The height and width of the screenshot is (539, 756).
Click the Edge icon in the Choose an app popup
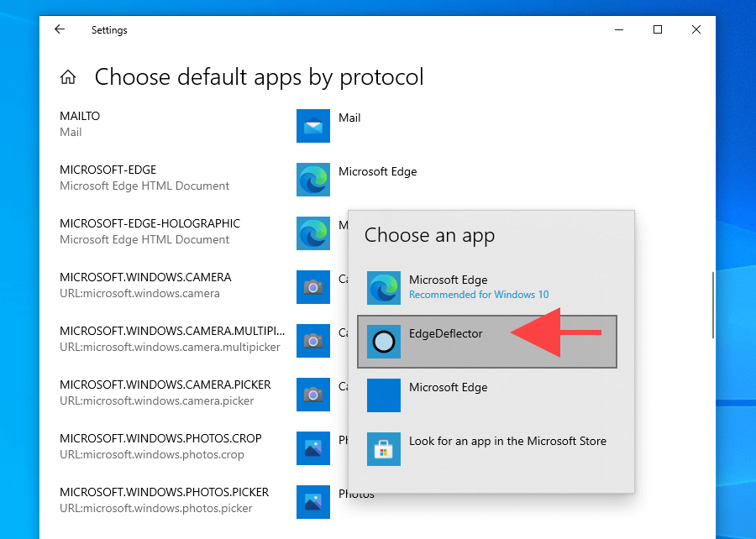point(383,288)
